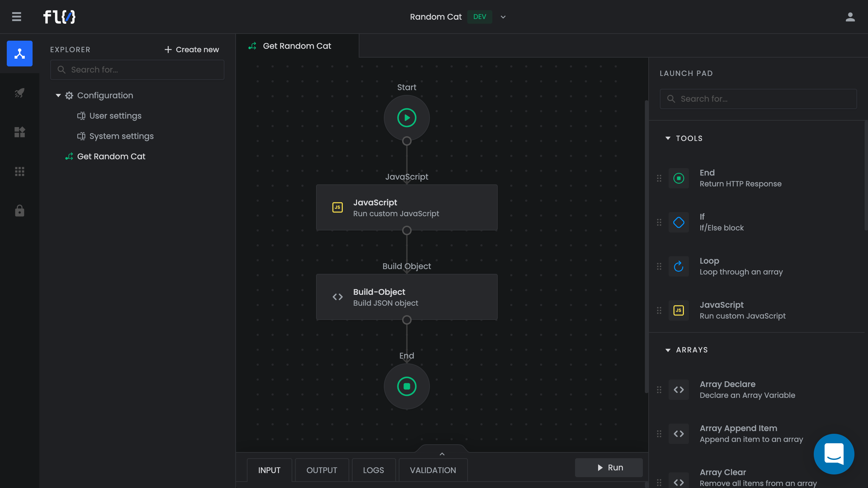
Task: Collapse the ARRAYS section
Action: [668, 350]
